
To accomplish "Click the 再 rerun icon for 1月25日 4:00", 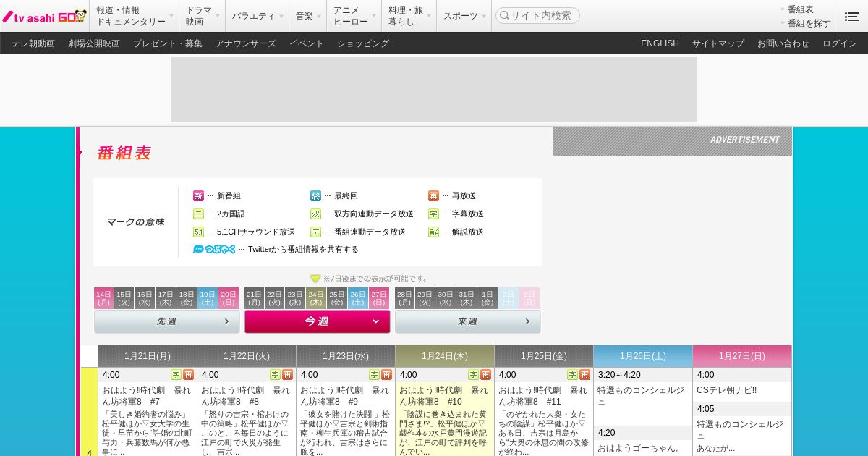I will pyautogui.click(x=584, y=375).
